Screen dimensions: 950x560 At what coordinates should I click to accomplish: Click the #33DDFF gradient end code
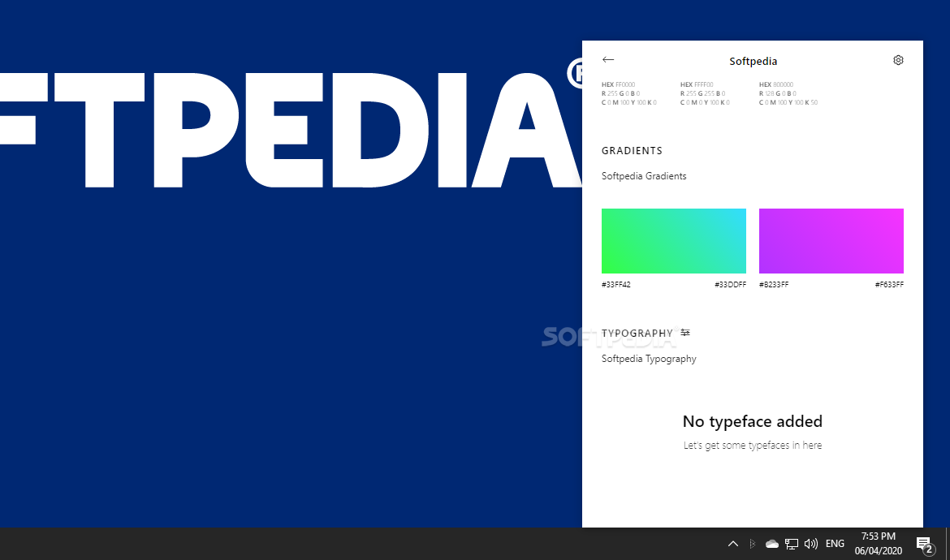pos(730,285)
